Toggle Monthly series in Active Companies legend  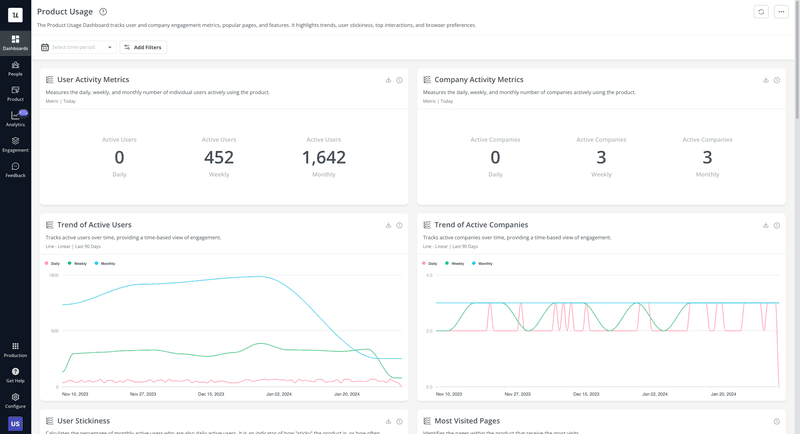coord(481,263)
